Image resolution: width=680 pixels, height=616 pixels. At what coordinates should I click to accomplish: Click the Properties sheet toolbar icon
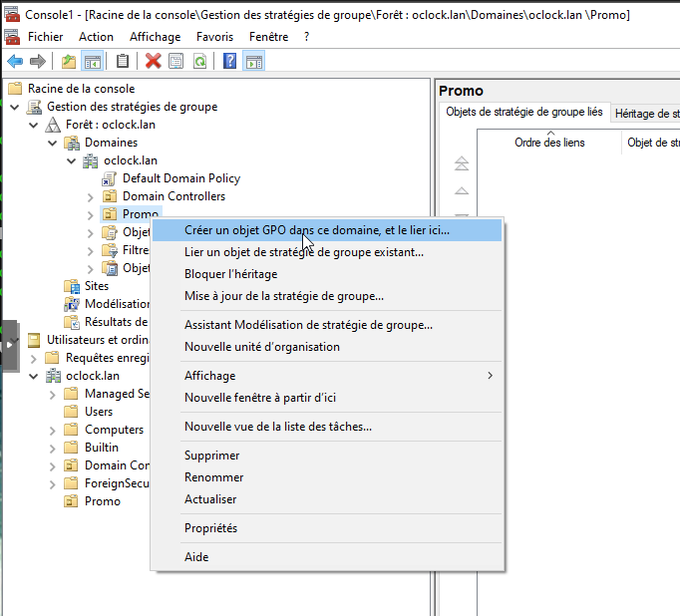coord(175,62)
